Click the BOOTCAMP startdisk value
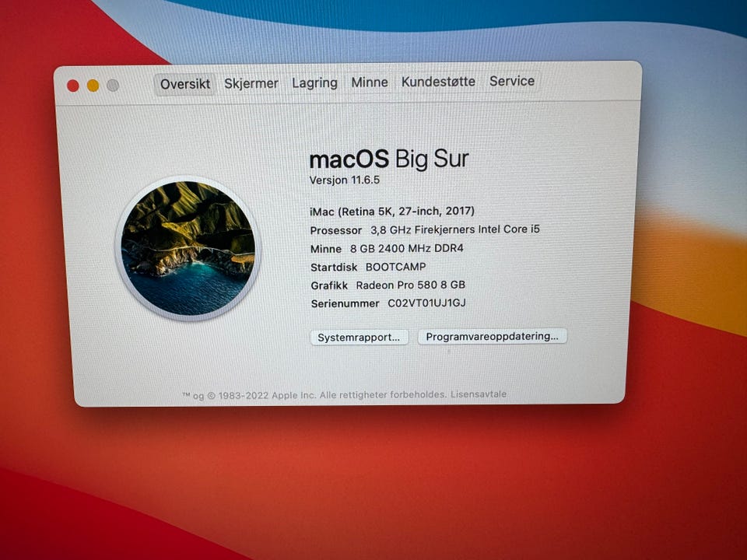This screenshot has width=747, height=560. click(395, 267)
